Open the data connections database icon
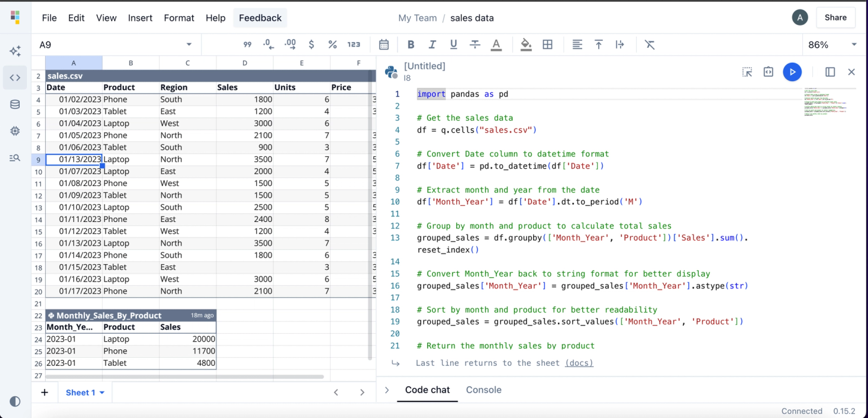 tap(15, 104)
